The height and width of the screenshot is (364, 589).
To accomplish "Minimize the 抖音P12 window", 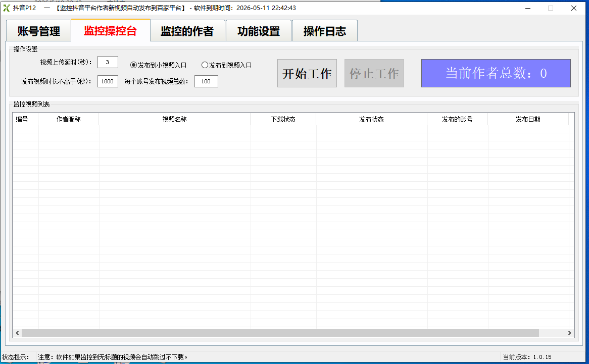I will [528, 8].
